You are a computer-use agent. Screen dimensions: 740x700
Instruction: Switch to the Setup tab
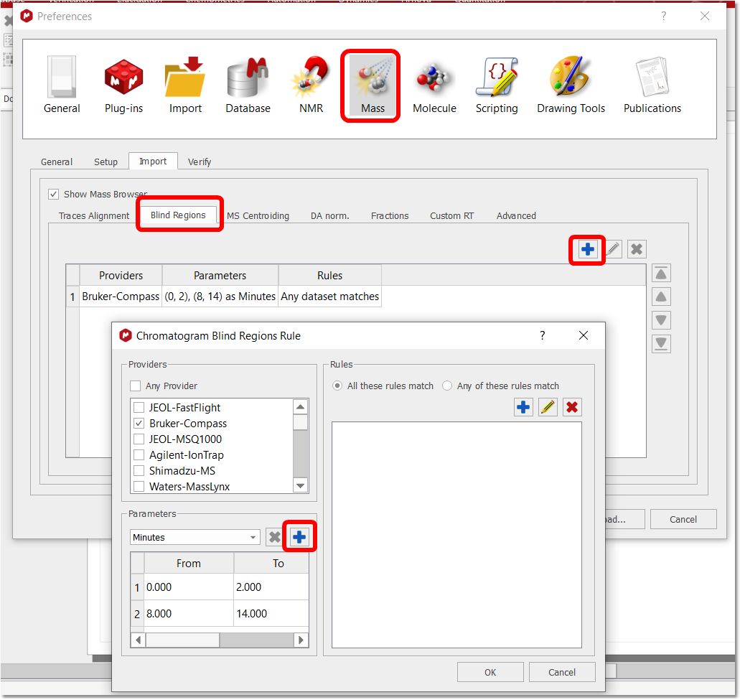pos(106,162)
